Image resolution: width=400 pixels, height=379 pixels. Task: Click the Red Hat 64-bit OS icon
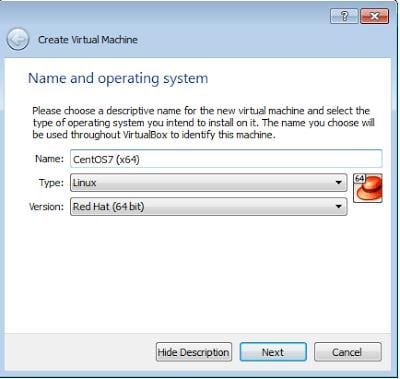coord(368,188)
